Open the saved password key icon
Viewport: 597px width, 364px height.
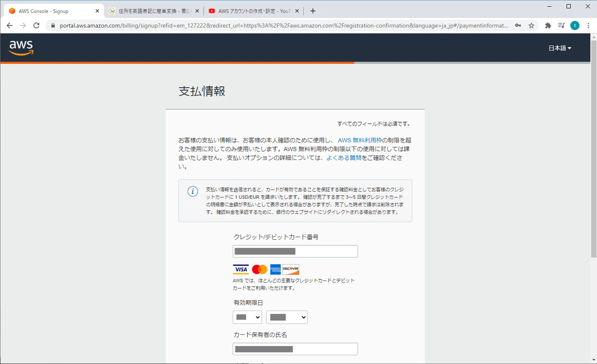[x=518, y=25]
